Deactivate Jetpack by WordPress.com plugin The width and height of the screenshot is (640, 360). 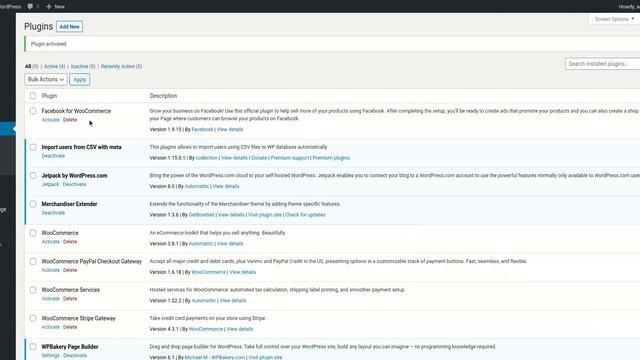point(74,184)
